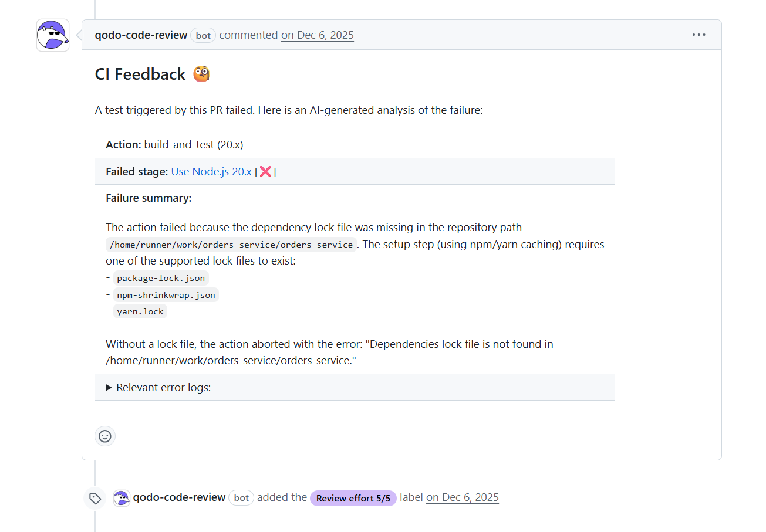
Task: Click the yarn.lock code snippet
Action: (x=140, y=311)
